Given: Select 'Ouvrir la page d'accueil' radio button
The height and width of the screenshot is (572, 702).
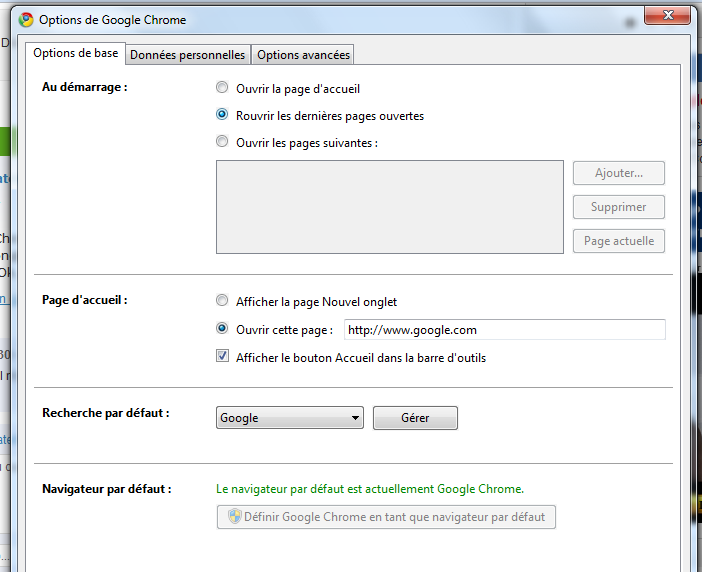Looking at the screenshot, I should click(222, 87).
